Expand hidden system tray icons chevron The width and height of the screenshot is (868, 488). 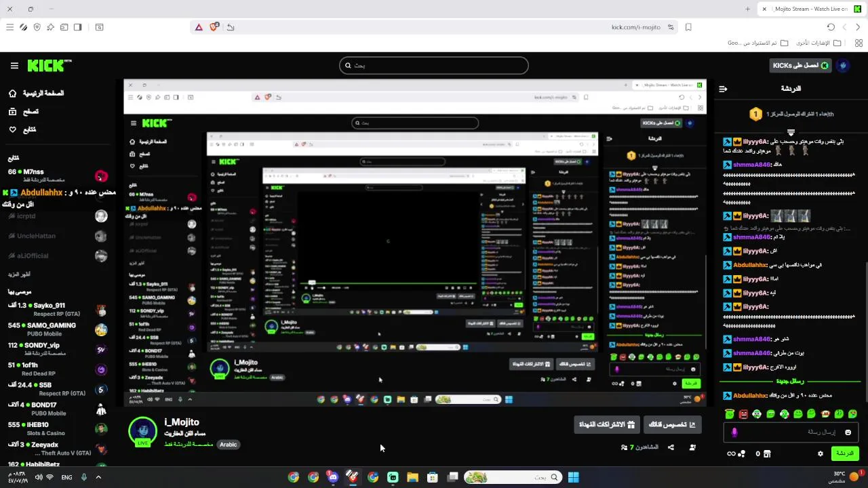tap(98, 477)
